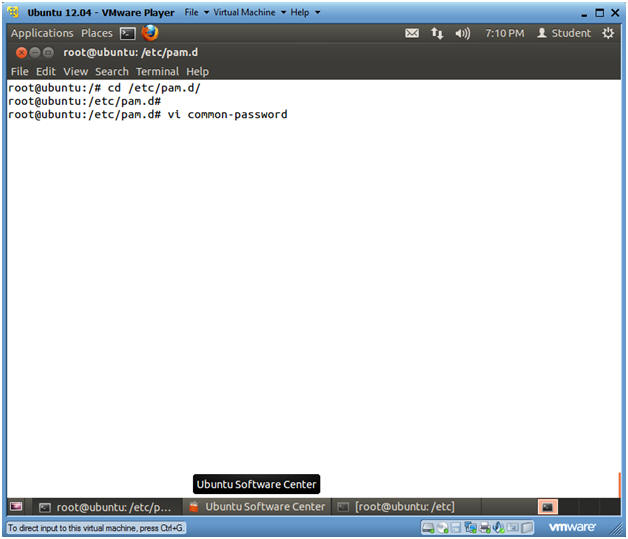Click the Student user indicator

[564, 33]
